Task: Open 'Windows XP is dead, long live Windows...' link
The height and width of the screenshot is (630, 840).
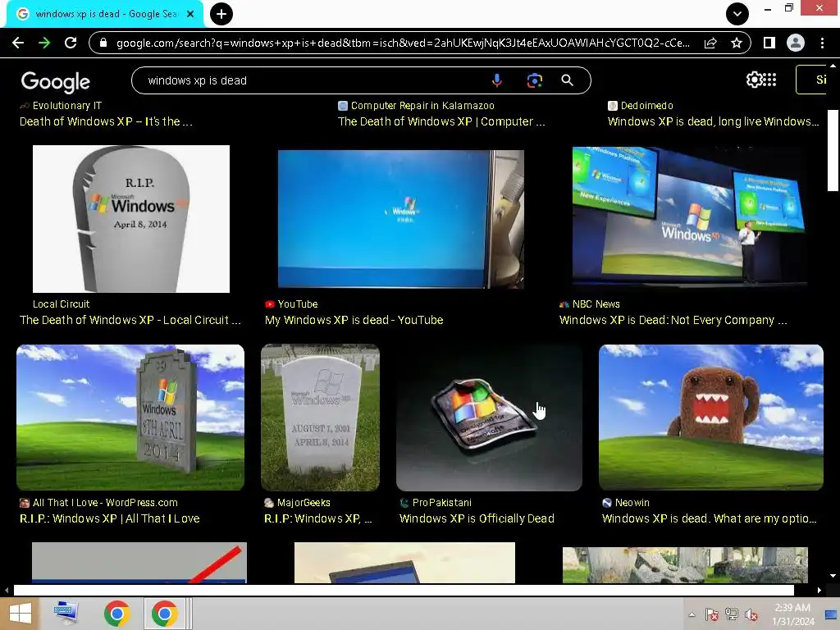Action: click(713, 121)
